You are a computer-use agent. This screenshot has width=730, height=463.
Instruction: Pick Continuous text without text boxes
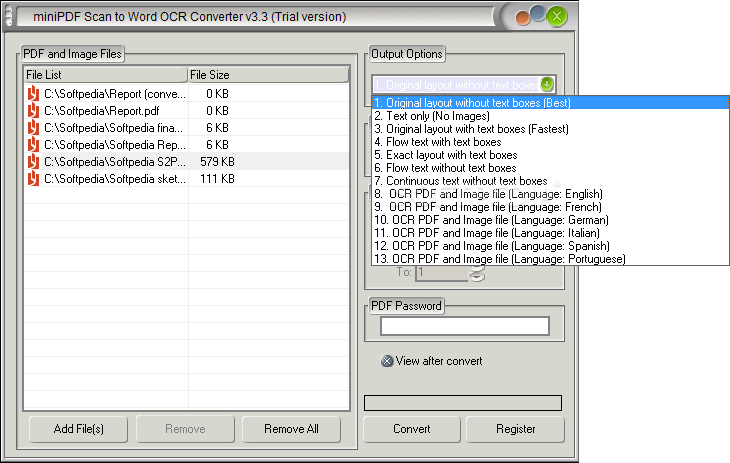550,181
